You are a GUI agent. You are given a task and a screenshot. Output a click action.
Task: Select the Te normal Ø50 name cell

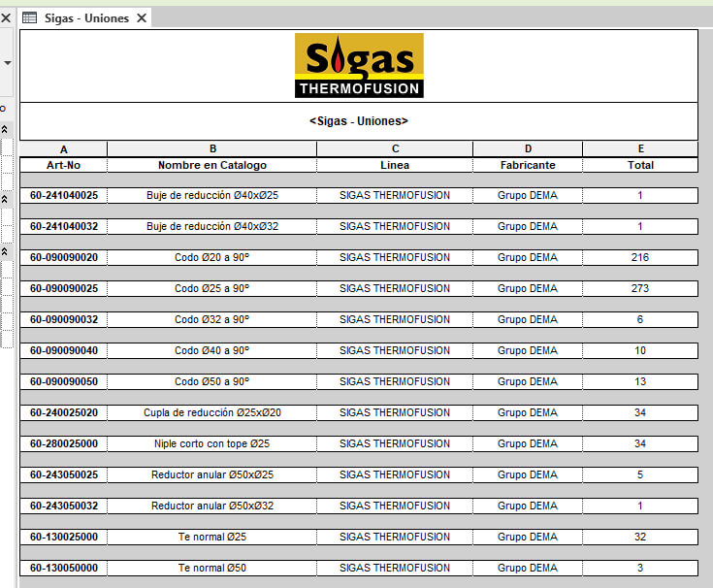pyautogui.click(x=211, y=568)
